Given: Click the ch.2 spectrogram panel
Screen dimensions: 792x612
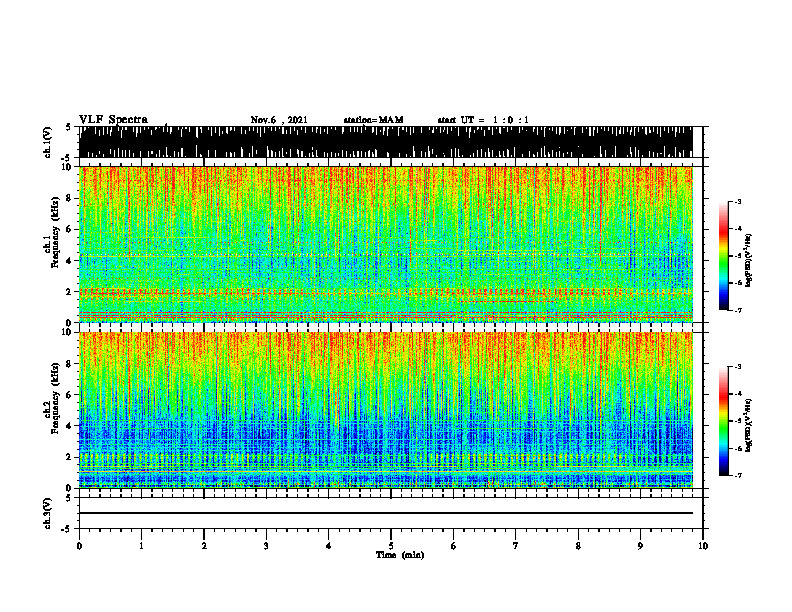Looking at the screenshot, I should pyautogui.click(x=385, y=410).
